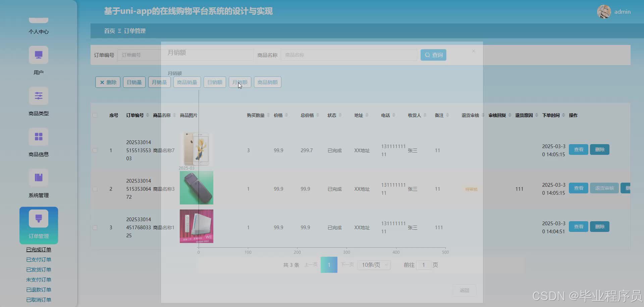Click 返回 button in the dialog
Viewport: 644px width, 307px height.
[x=464, y=290]
